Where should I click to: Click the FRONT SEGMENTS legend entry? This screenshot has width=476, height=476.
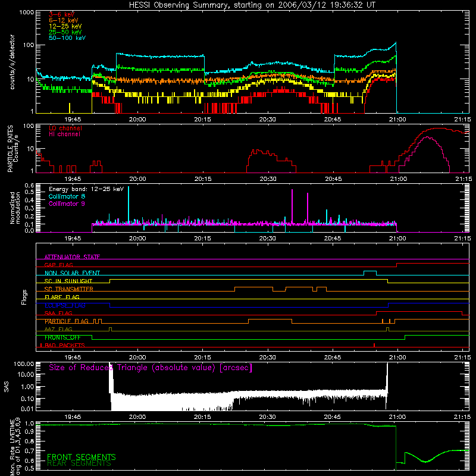click(82, 457)
